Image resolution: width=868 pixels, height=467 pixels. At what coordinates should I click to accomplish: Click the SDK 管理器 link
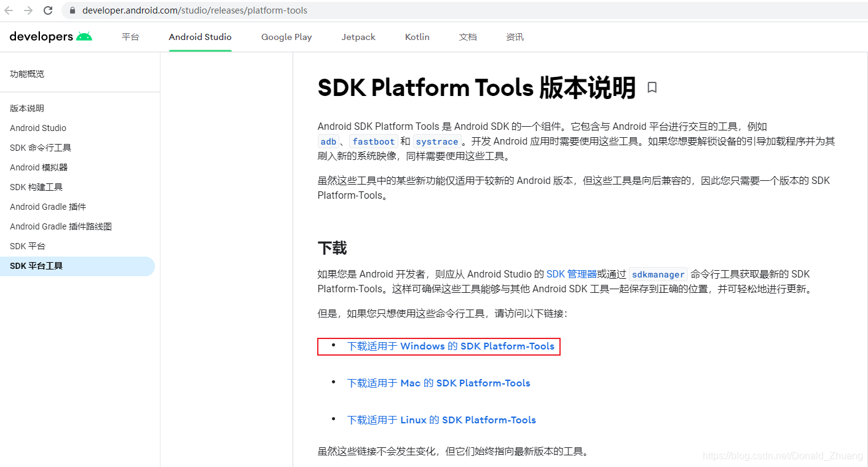[x=572, y=274]
